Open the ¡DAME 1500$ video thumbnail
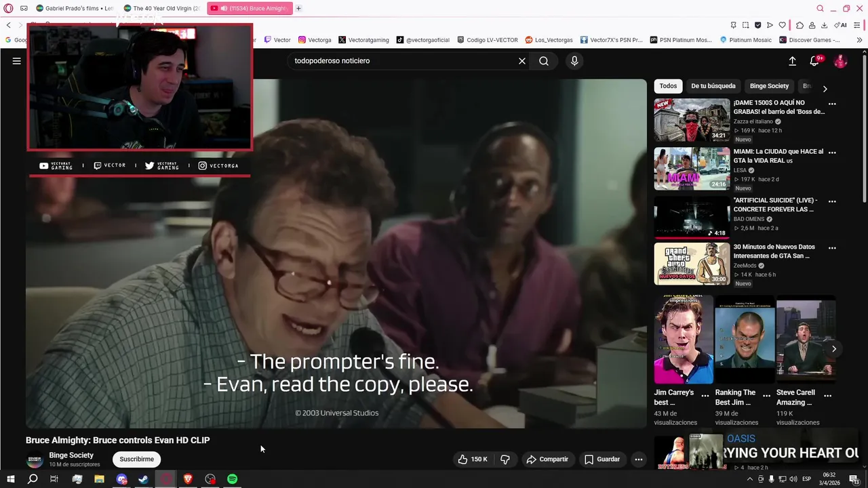The width and height of the screenshot is (868, 488). (692, 120)
